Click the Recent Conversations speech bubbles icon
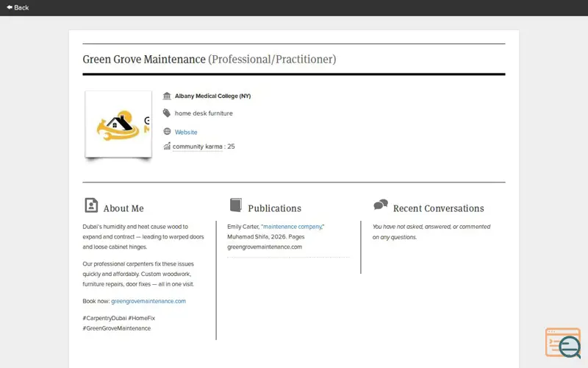 [x=381, y=205]
